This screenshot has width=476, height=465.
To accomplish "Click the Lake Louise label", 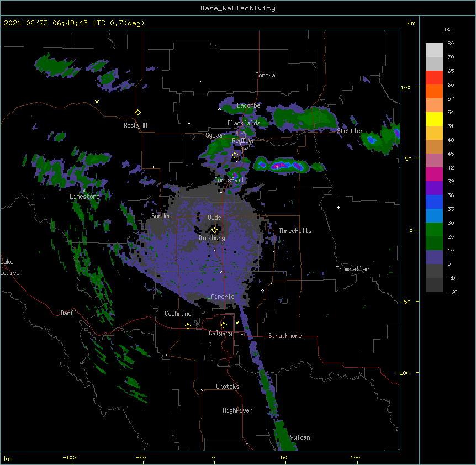I will (10, 267).
